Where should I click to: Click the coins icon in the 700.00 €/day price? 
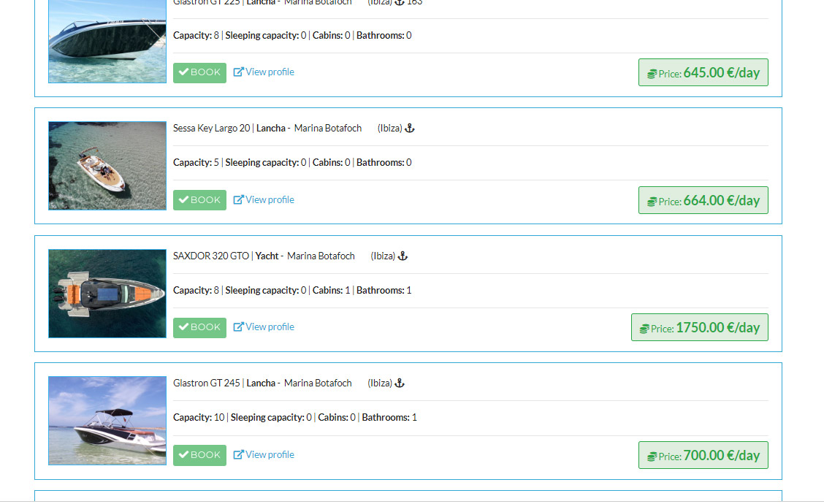click(x=652, y=457)
